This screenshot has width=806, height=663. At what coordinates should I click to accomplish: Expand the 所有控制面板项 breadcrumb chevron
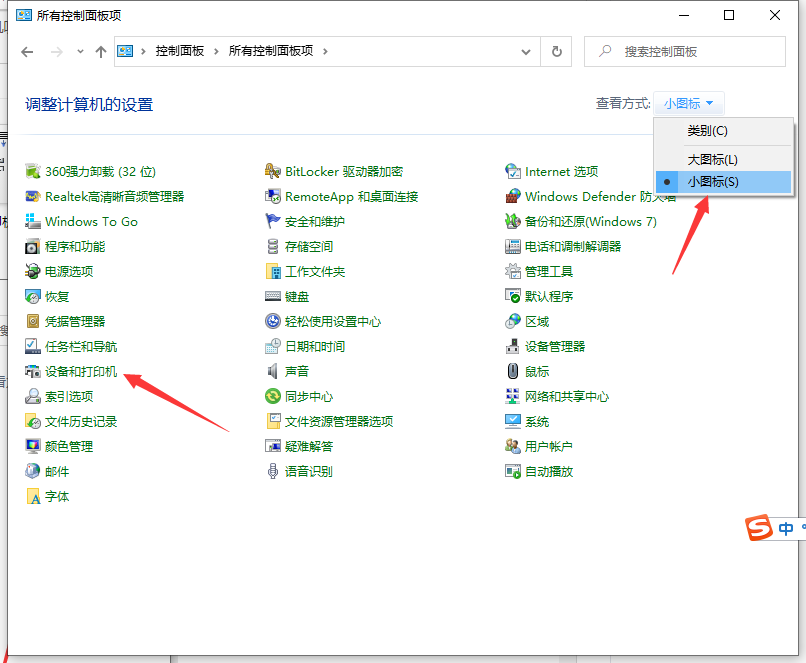(325, 52)
